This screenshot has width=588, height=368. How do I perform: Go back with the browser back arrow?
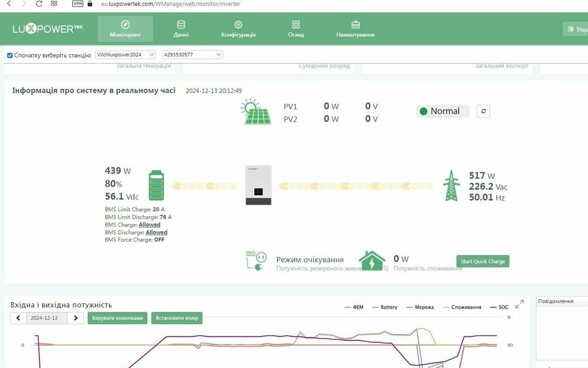click(9, 4)
